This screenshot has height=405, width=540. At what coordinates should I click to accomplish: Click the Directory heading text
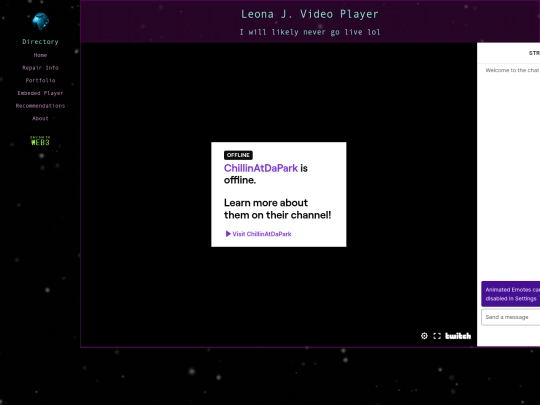point(40,42)
